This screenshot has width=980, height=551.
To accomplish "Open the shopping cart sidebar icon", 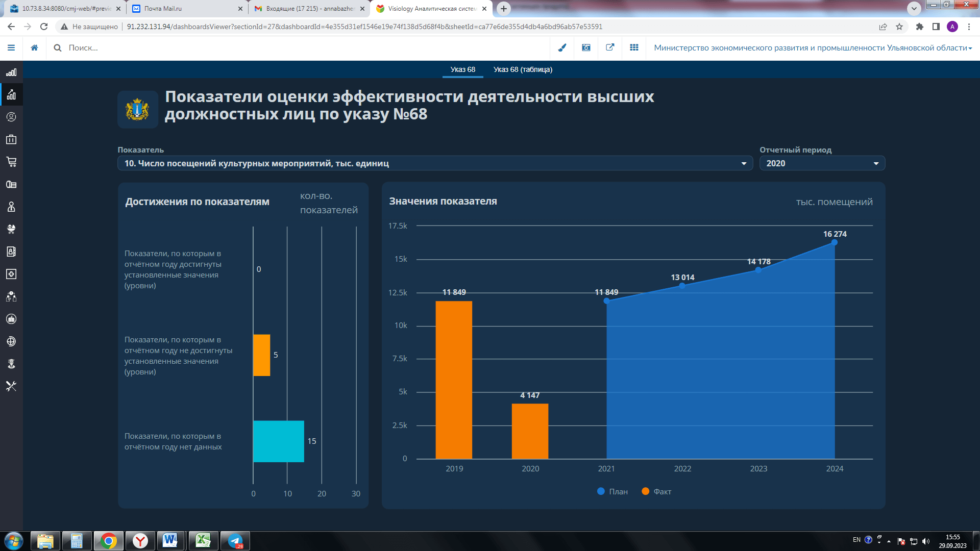I will click(11, 162).
